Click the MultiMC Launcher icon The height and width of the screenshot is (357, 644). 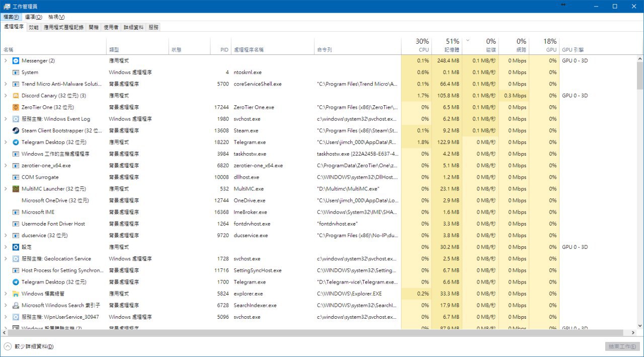(16, 189)
